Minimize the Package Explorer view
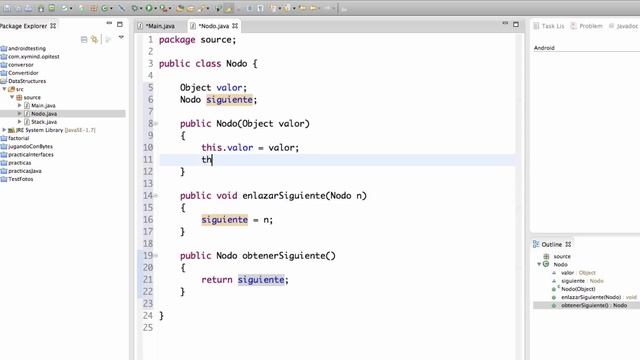 (x=109, y=24)
